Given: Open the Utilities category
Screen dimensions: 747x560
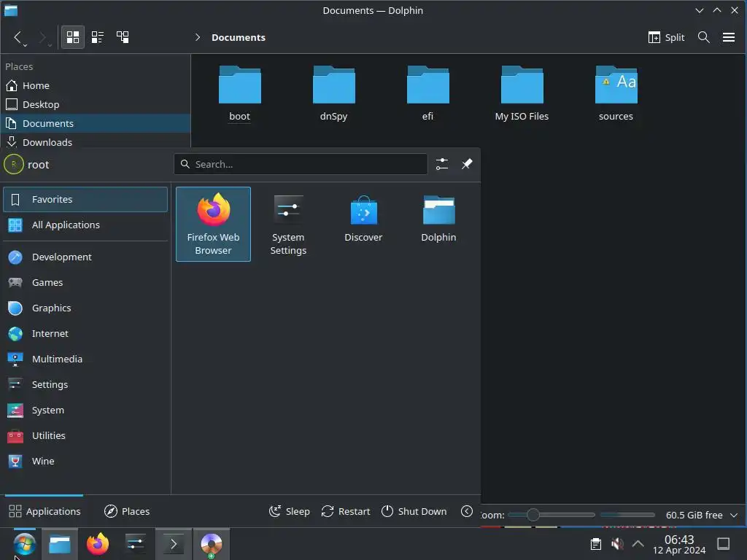Looking at the screenshot, I should click(x=85, y=436).
